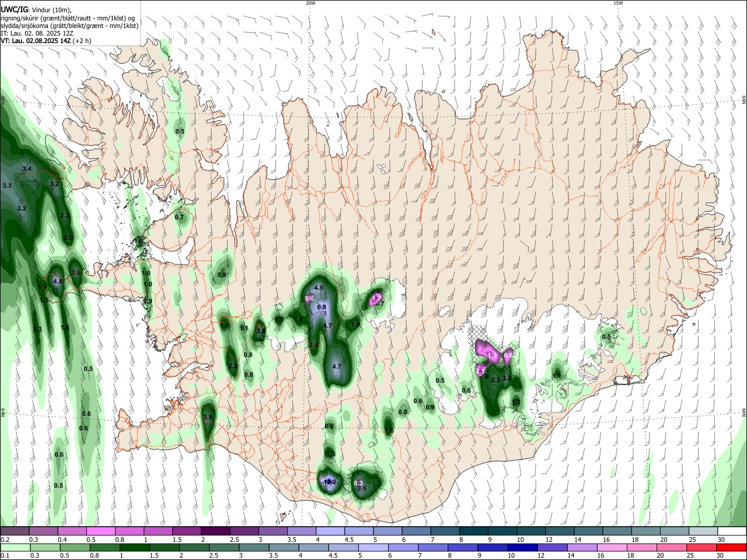Click the 4.8 precipitation value off the west coast
This screenshot has width=747, height=560.
coord(57,281)
